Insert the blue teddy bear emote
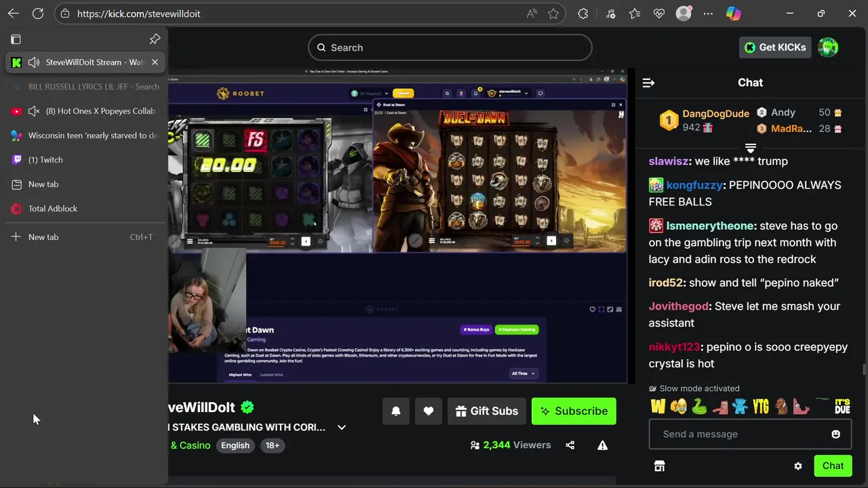Viewport: 868px width, 488px height. pyautogui.click(x=740, y=407)
